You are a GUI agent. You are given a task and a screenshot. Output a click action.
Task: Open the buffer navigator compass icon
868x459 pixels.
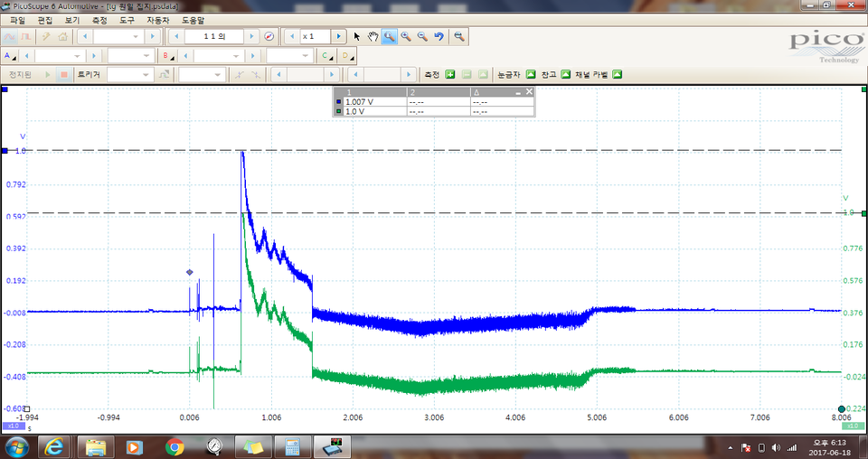[x=269, y=36]
